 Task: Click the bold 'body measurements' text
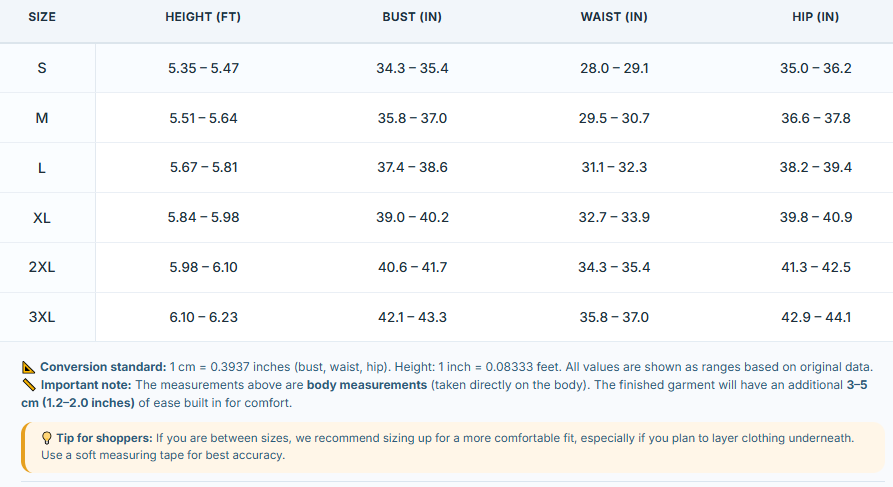[x=367, y=385]
